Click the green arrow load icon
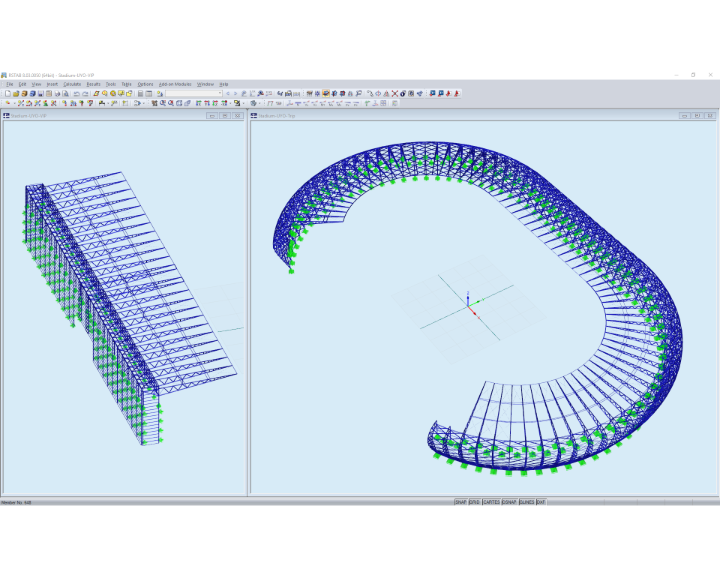Image resolution: width=720 pixels, height=576 pixels. pos(82,103)
